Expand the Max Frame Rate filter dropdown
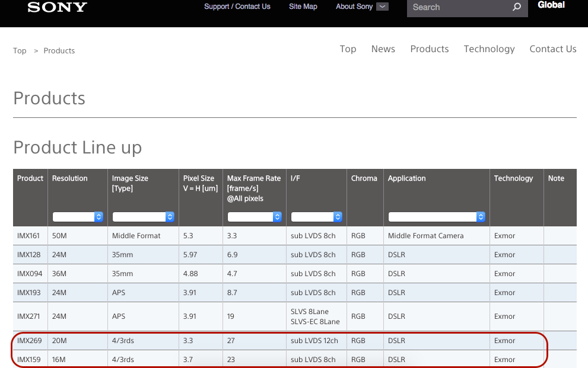 (254, 217)
